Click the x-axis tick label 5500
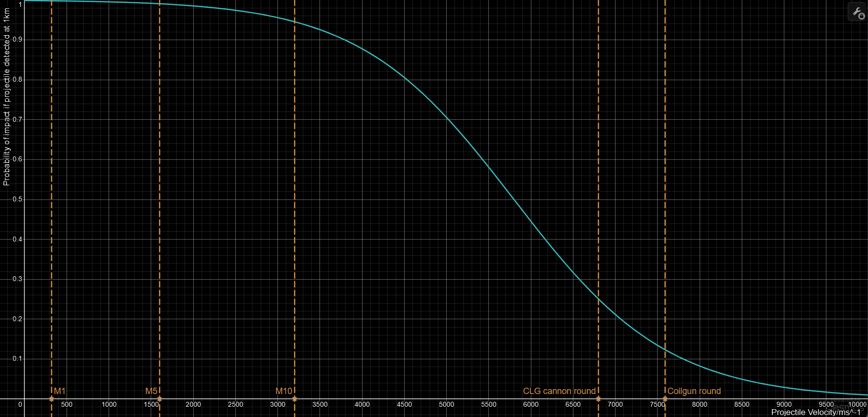 click(x=489, y=404)
